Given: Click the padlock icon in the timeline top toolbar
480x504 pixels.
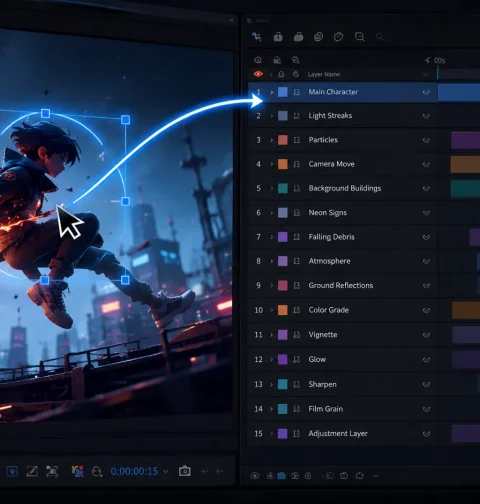Looking at the screenshot, I should [278, 36].
